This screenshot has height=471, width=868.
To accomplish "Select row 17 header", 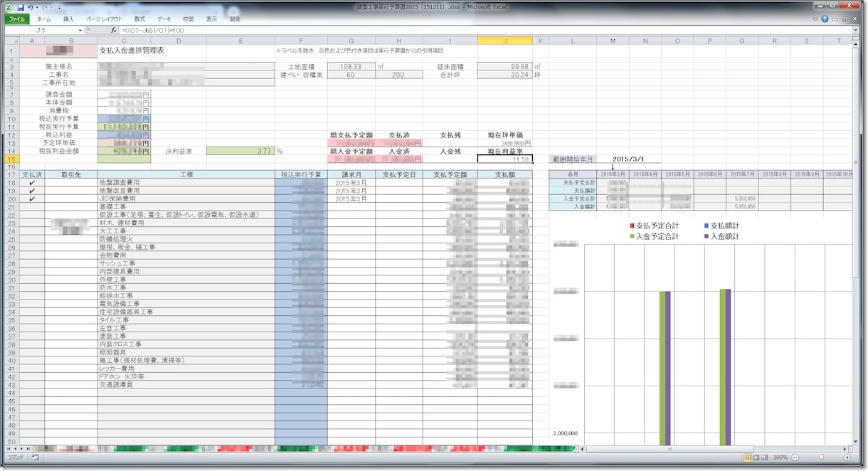I will point(12,174).
